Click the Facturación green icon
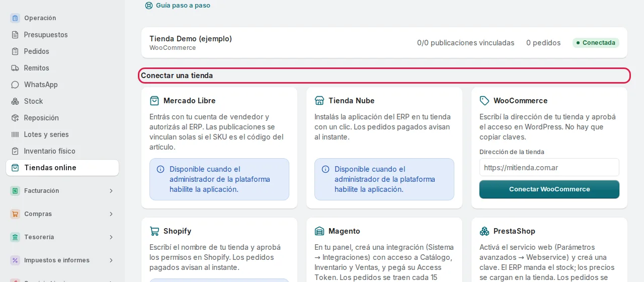The width and height of the screenshot is (644, 282). [15, 191]
